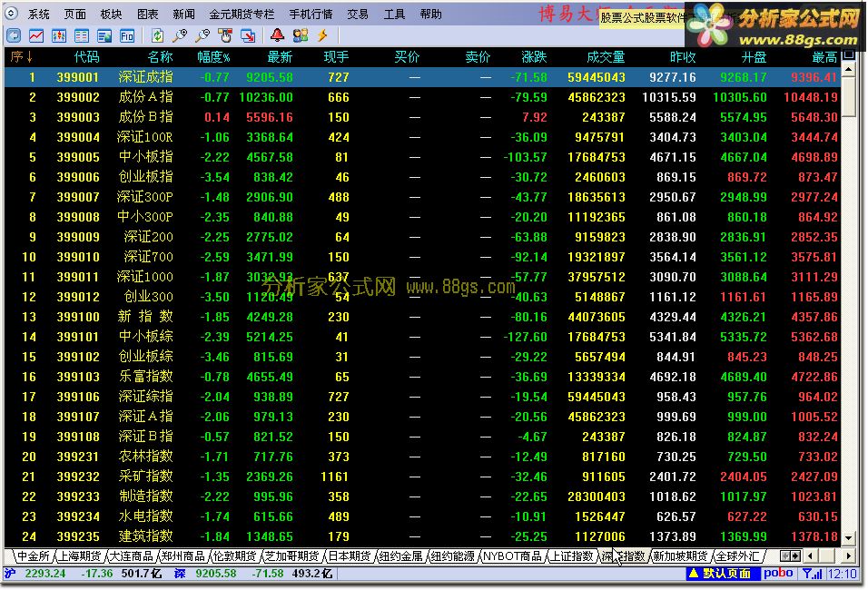Click the hand pointer select icon
The height and width of the screenshot is (590, 868).
point(225,36)
